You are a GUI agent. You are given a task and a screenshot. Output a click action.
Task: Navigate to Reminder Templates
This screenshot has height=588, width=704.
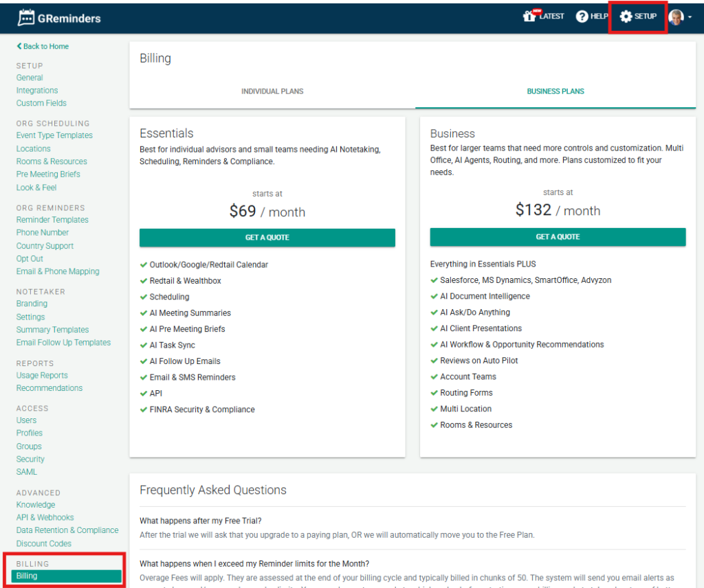coord(52,220)
